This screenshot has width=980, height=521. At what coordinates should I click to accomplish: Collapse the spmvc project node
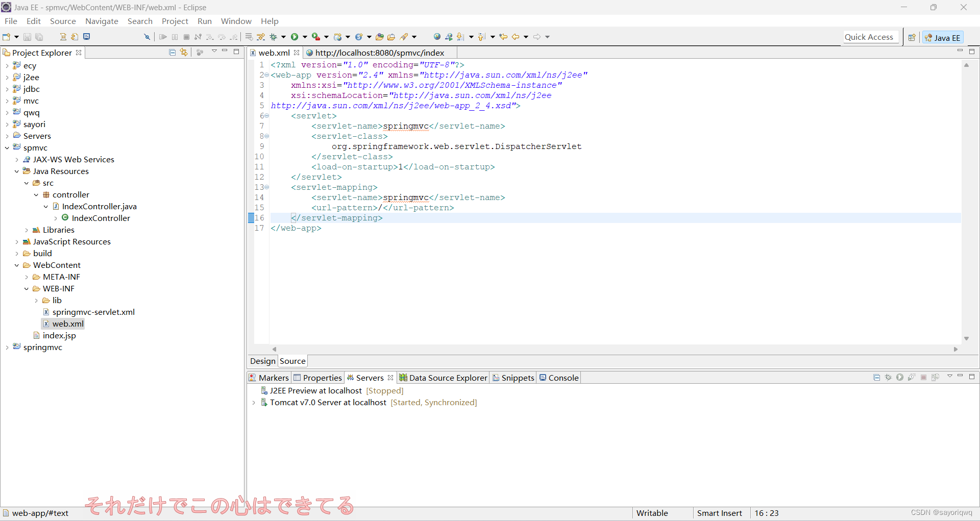(7, 148)
